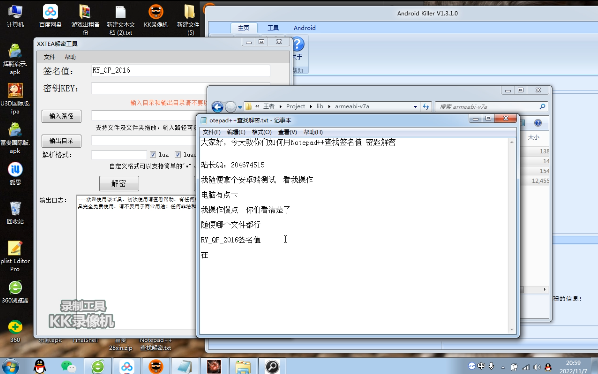Click the blue help icon in Explorer toolbar
598x374 pixels.
tap(538, 123)
